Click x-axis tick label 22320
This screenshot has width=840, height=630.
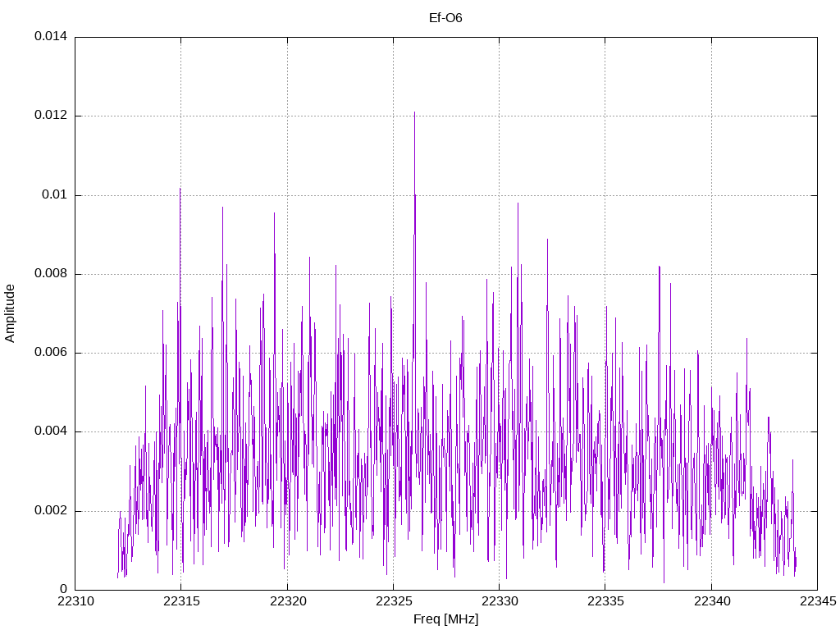coord(288,601)
